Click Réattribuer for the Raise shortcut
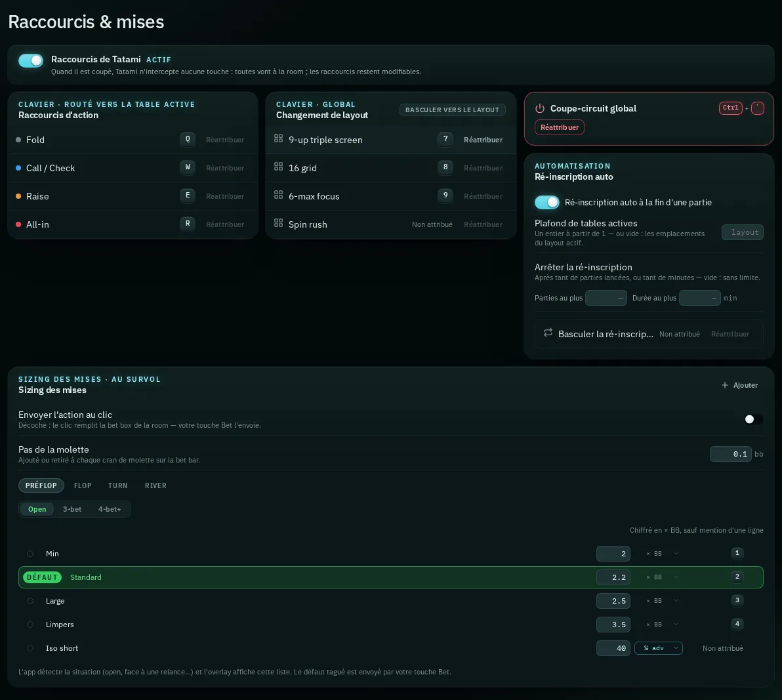Screen dimensions: 782x700 tap(225, 196)
